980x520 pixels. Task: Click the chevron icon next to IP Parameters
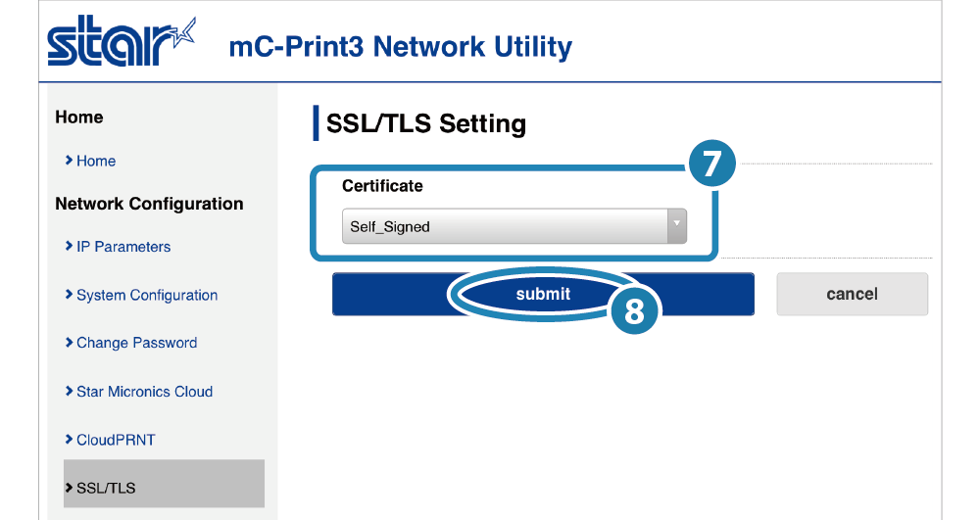(69, 246)
